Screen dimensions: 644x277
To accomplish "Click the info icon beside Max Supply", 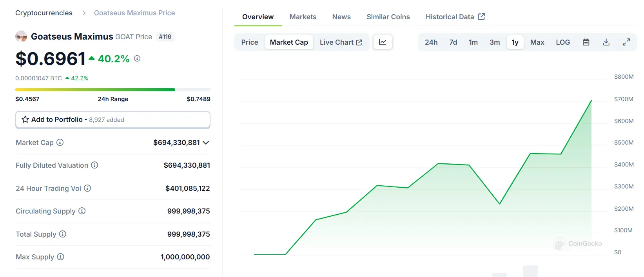I will [60, 257].
